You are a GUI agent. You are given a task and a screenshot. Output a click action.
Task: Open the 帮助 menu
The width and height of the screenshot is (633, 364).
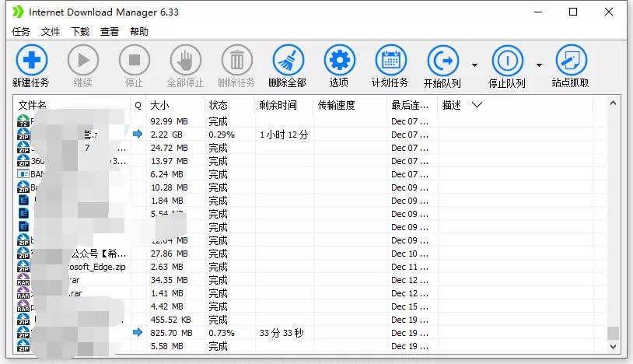click(139, 31)
